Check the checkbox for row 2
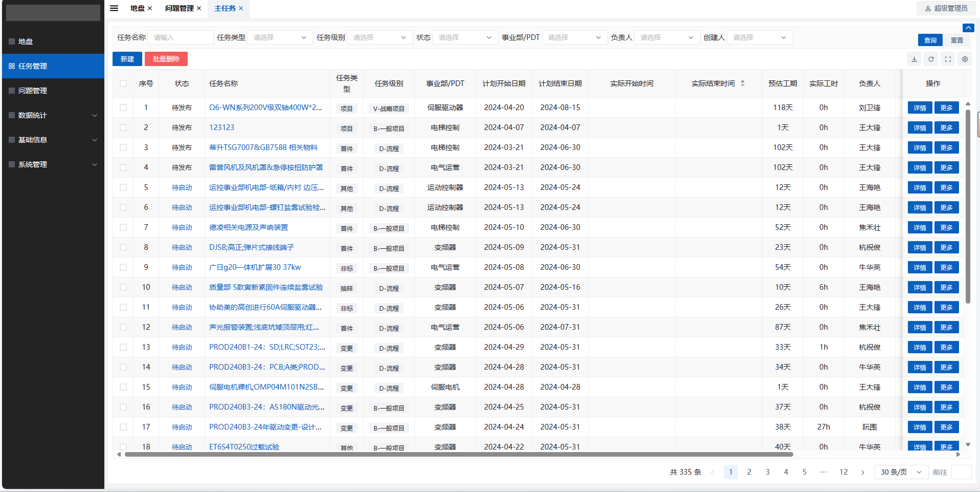980x492 pixels. click(x=123, y=127)
